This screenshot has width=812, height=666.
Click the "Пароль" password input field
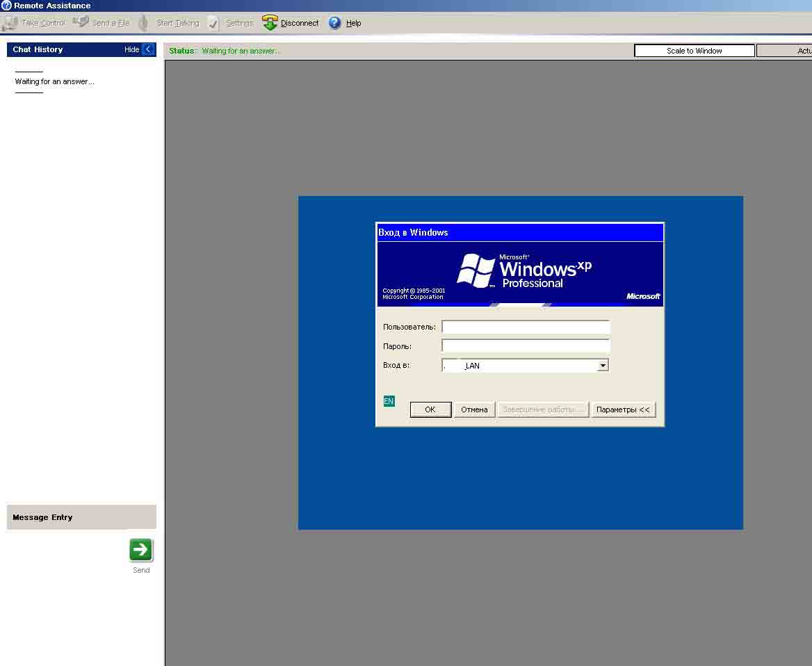526,346
